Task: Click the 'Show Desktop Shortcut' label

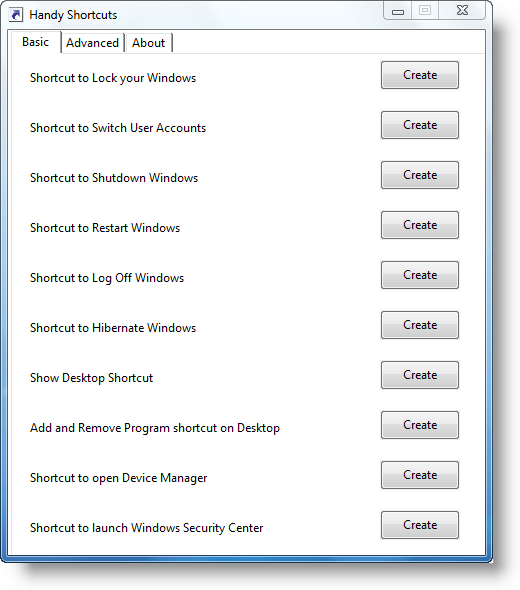Action: (x=91, y=378)
